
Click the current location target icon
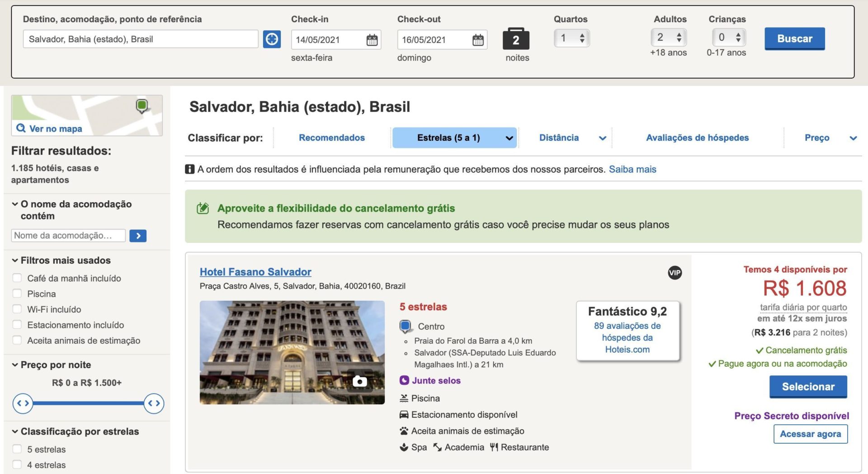click(272, 39)
